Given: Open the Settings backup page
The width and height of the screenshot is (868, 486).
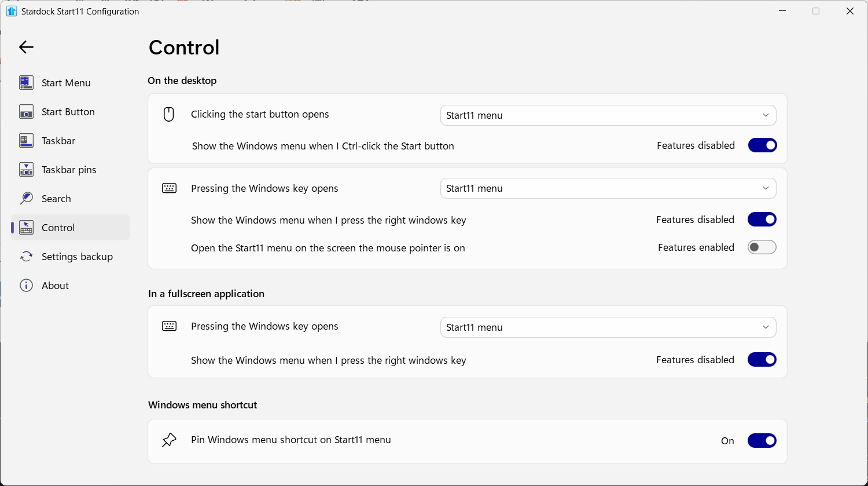Looking at the screenshot, I should (x=71, y=257).
